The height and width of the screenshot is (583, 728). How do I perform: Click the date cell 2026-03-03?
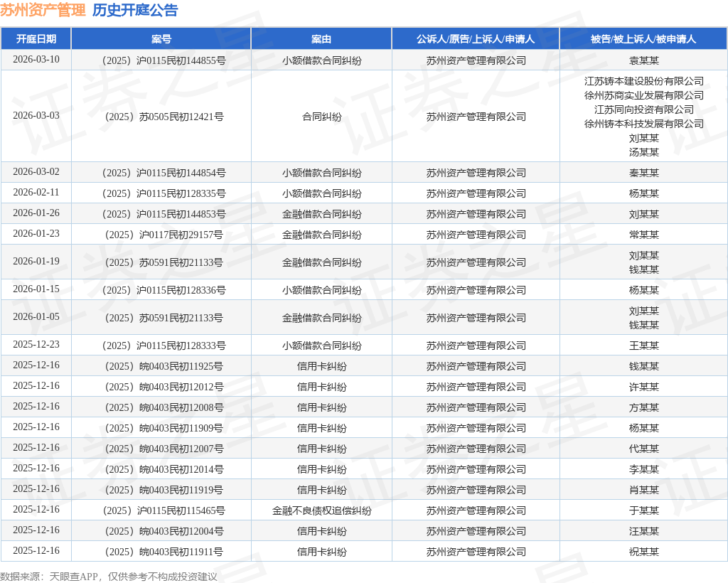[36, 116]
